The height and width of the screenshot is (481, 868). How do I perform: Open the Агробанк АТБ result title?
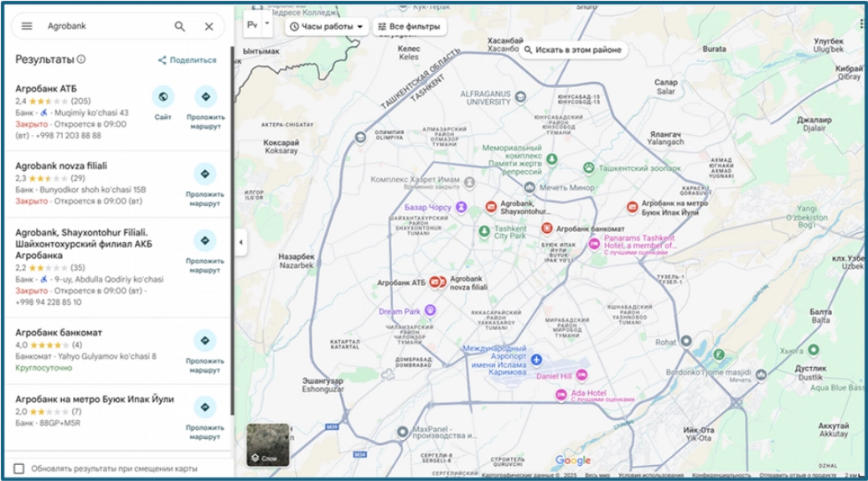46,89
